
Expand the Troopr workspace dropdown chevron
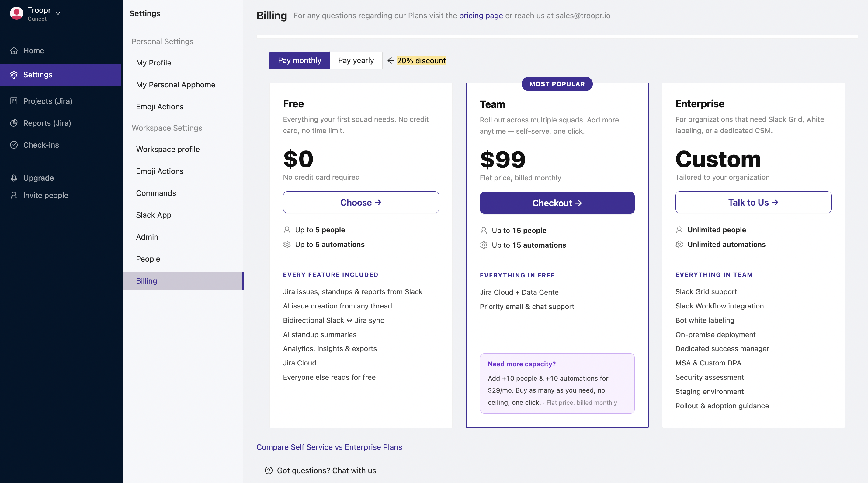pos(58,13)
